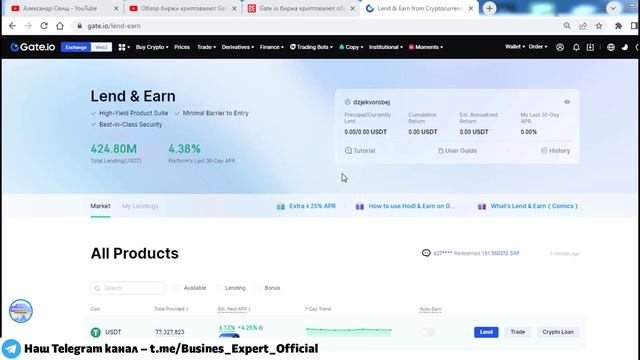Hide balances with the eye icon
Viewport: 640px width, 360px height.
pyautogui.click(x=567, y=102)
